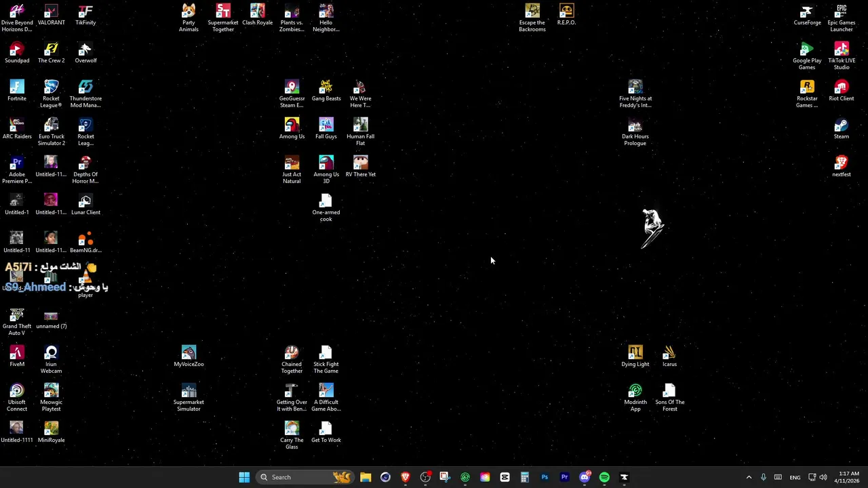Open the Rockstar Games Launcher icon
868x488 pixels.
coord(807,94)
